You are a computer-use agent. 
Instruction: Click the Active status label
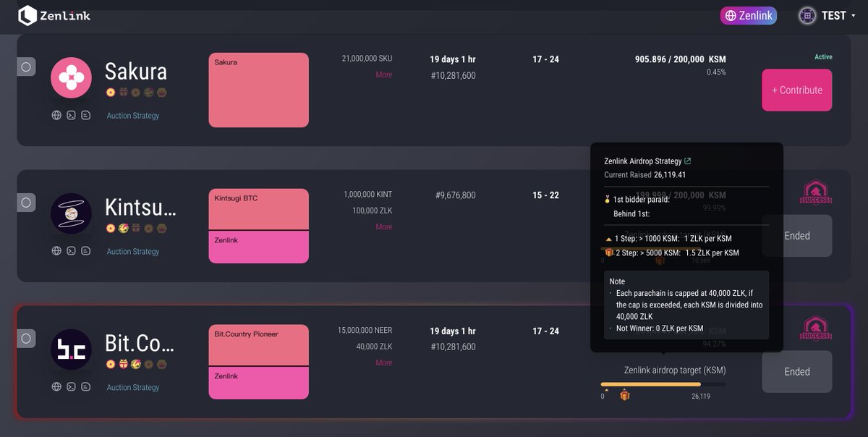(x=823, y=57)
